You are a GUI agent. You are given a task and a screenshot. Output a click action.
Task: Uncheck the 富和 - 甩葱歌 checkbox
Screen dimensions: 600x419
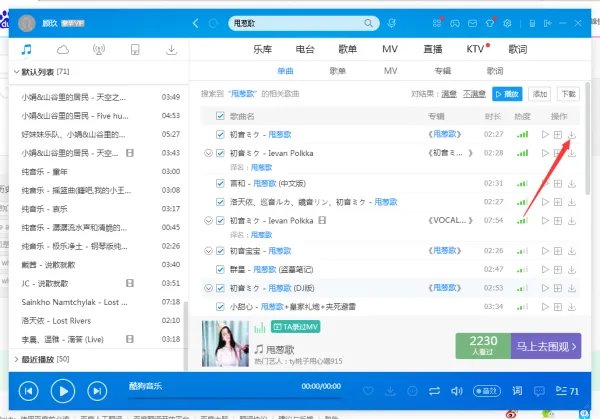coord(220,184)
